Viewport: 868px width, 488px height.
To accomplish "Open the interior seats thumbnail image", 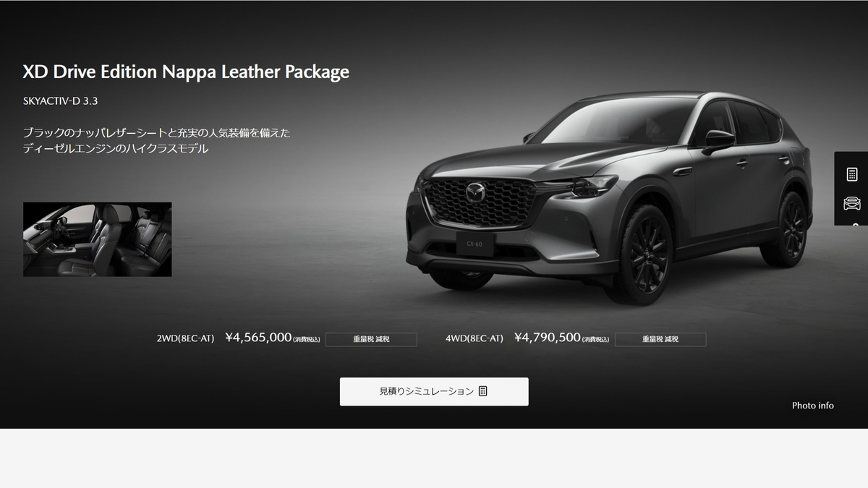I will click(98, 239).
